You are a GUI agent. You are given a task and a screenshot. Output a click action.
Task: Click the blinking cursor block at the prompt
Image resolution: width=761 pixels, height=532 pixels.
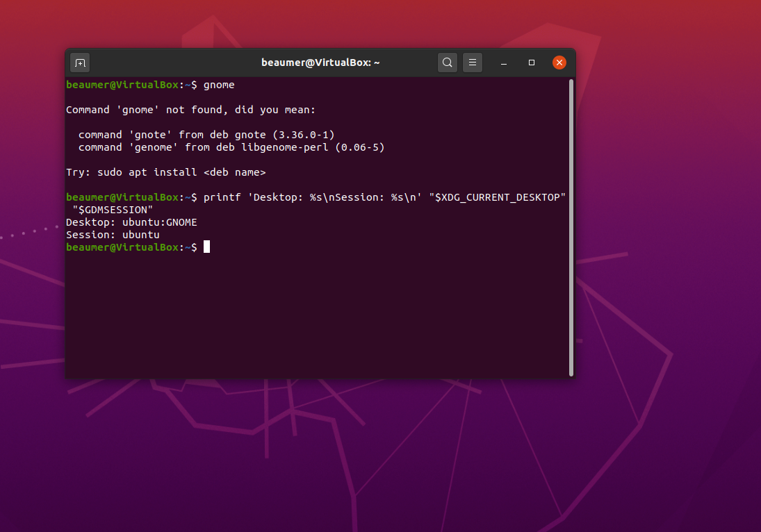206,247
